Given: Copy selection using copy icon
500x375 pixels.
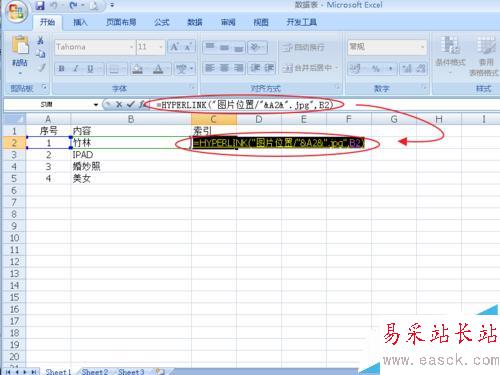Looking at the screenshot, I should pos(41,54).
